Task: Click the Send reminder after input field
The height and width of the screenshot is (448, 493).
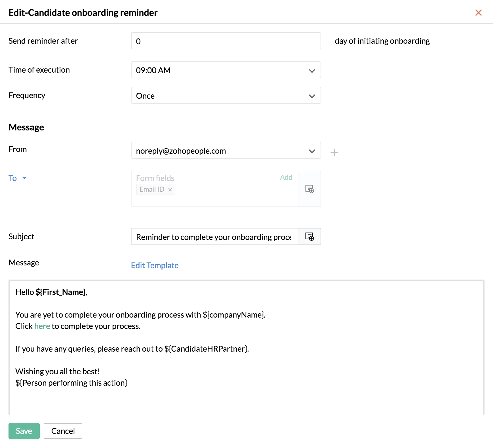Action: click(x=226, y=41)
